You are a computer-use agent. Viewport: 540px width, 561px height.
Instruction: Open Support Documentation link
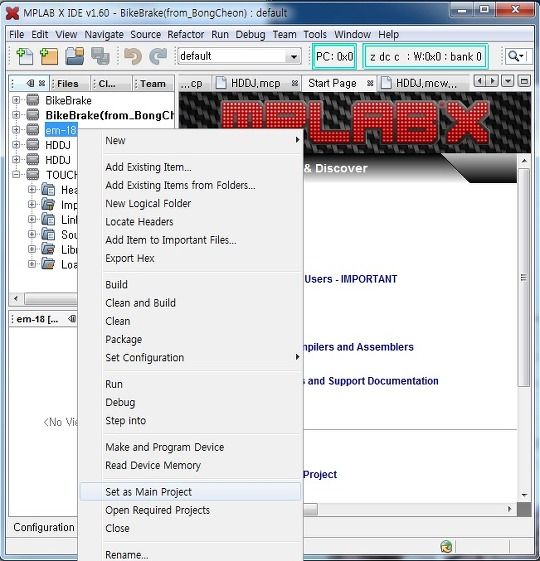[x=370, y=381]
